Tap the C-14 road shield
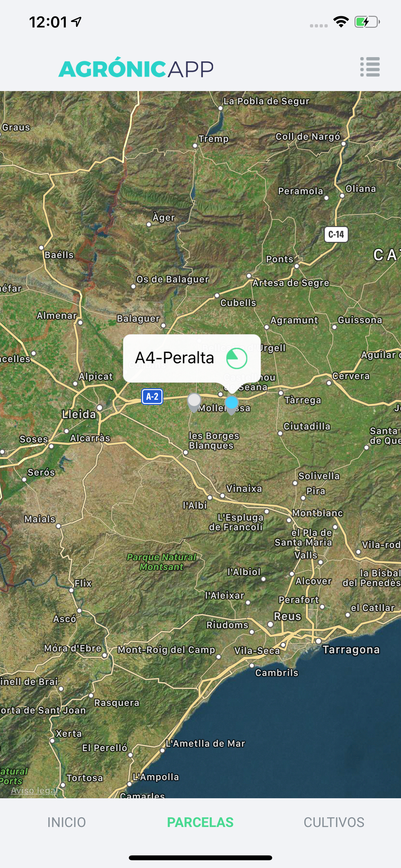The height and width of the screenshot is (868, 401). click(336, 234)
